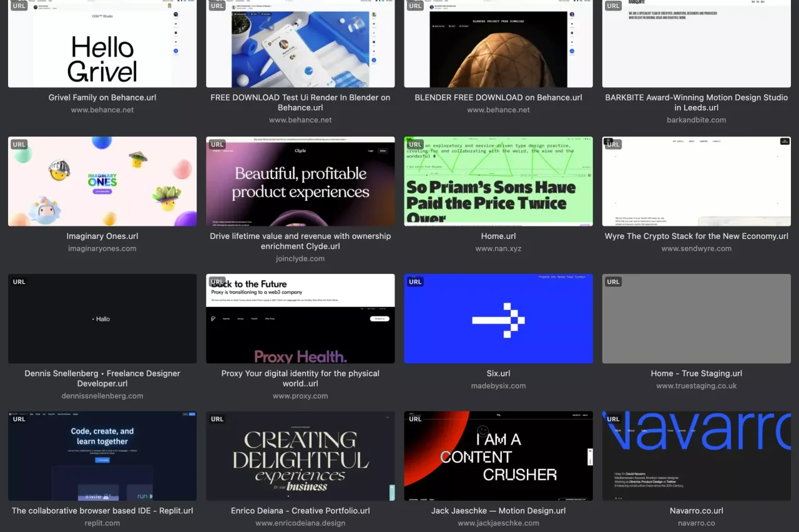Click the www.sendwyre.com domain text
Screen dimensions: 799x532
tap(697, 248)
